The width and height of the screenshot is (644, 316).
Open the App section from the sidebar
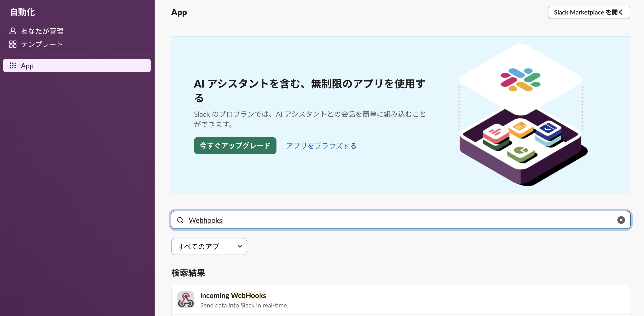point(27,65)
